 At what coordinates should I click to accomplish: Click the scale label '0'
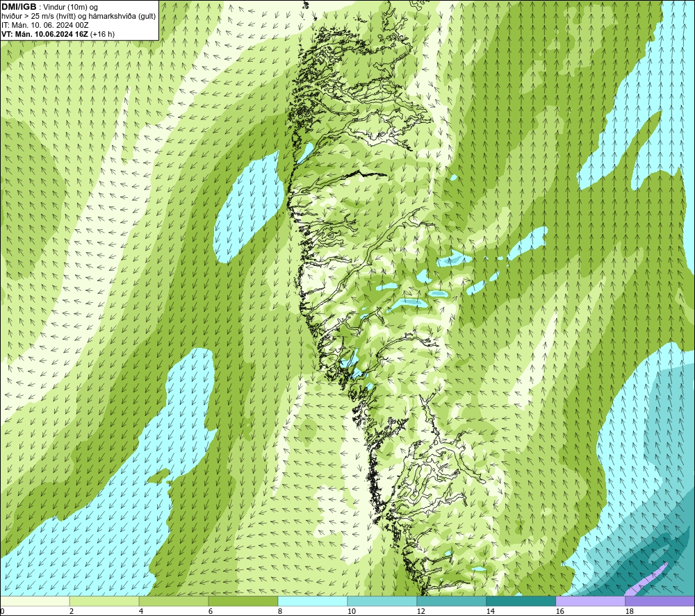[2, 611]
